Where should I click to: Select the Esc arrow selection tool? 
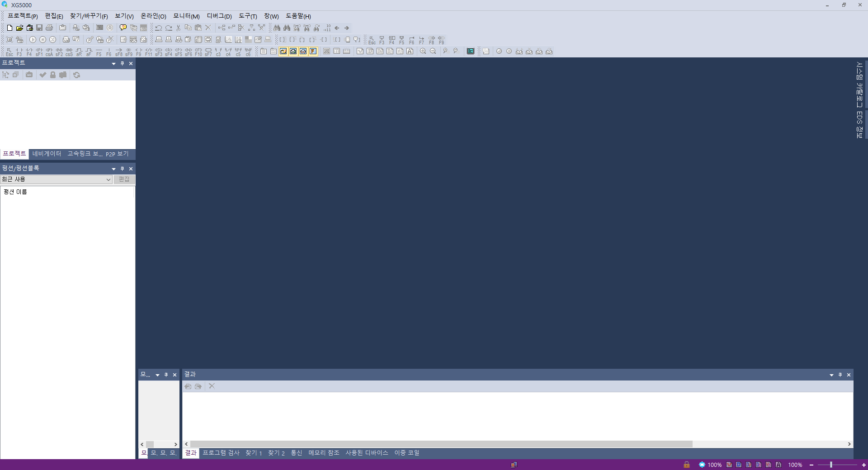click(9, 52)
